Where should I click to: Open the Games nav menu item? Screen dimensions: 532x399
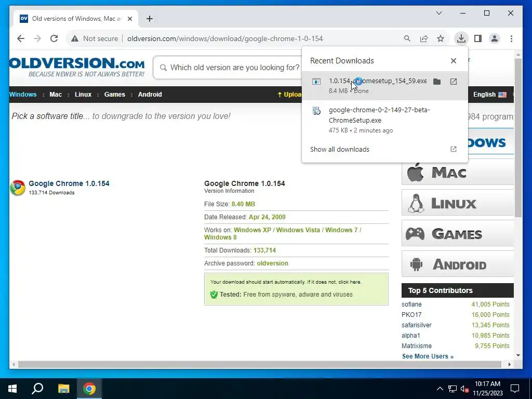tap(115, 95)
